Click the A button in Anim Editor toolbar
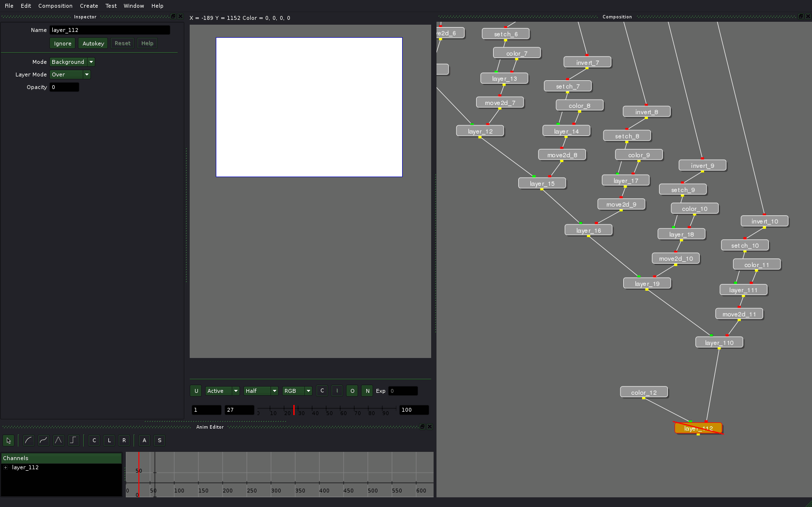The image size is (812, 507). click(x=144, y=440)
